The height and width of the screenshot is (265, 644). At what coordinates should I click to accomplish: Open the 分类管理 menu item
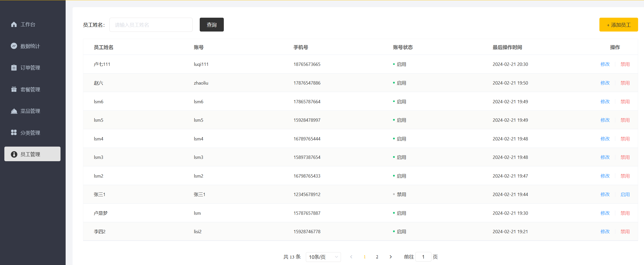33,132
